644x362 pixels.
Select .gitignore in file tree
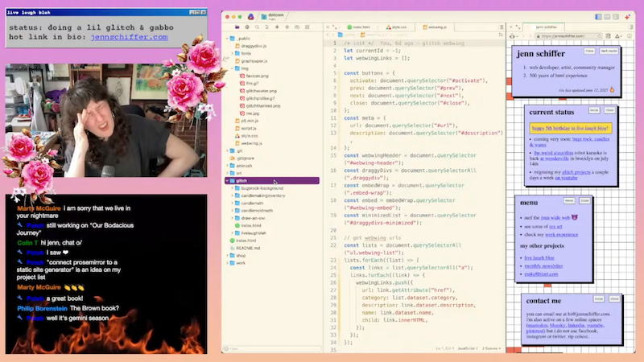click(246, 158)
